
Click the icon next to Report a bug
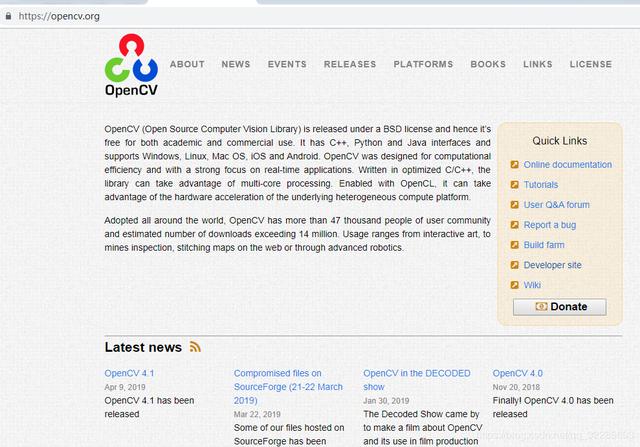[x=514, y=225]
